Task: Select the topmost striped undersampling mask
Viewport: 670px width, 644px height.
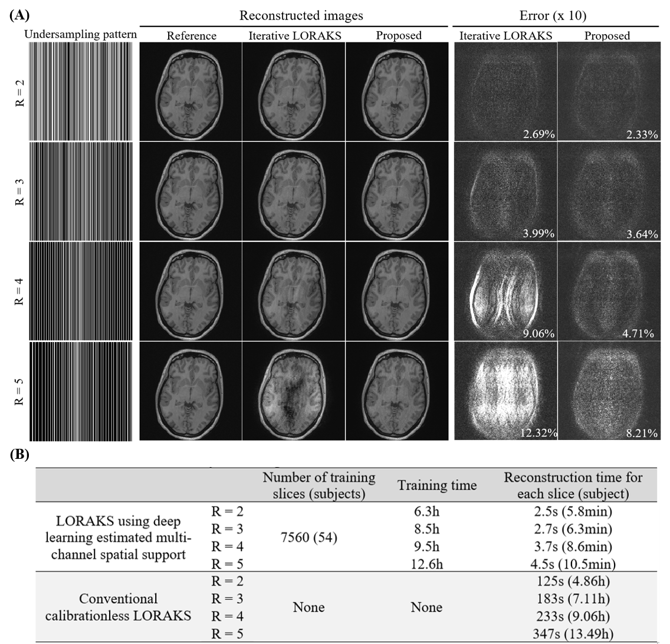Action: tap(80, 91)
